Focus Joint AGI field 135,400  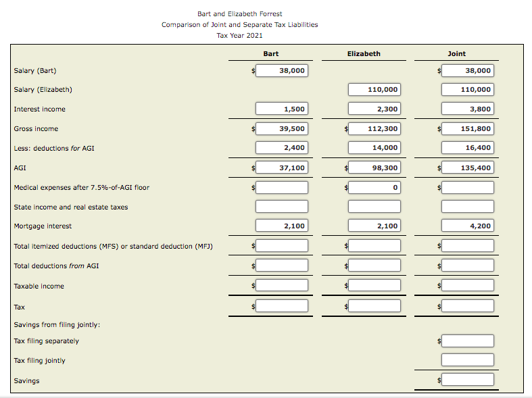point(468,168)
